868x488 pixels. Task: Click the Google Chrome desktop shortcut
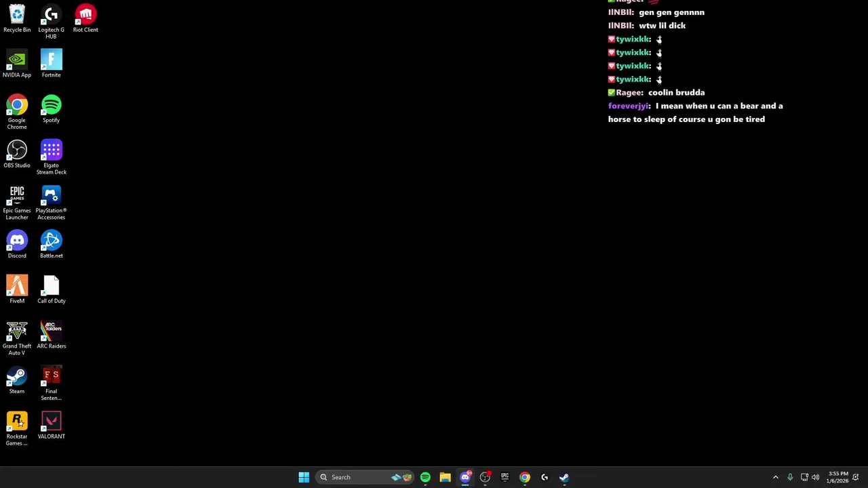tap(17, 113)
